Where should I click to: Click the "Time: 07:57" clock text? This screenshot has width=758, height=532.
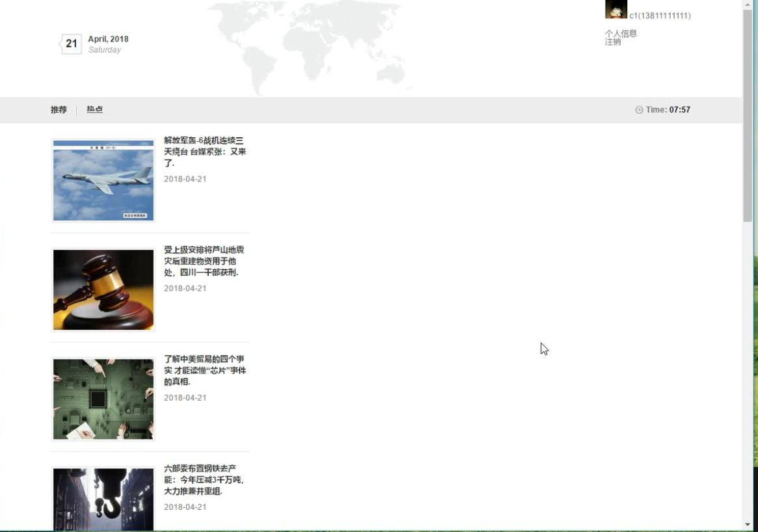[668, 110]
